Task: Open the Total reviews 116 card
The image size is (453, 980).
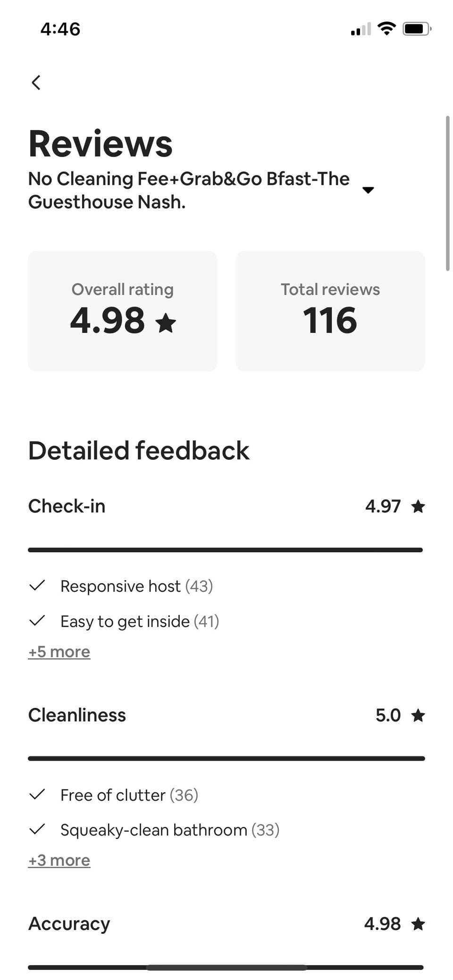Action: pos(330,311)
